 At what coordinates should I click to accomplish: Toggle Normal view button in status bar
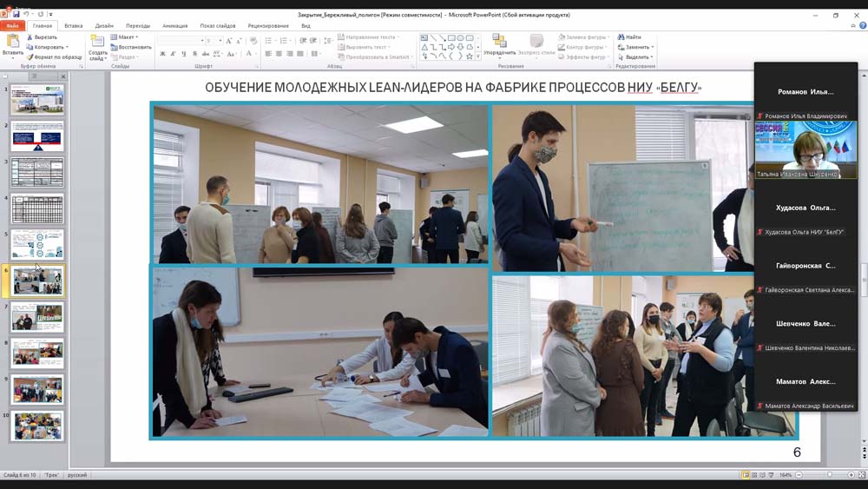tap(746, 475)
